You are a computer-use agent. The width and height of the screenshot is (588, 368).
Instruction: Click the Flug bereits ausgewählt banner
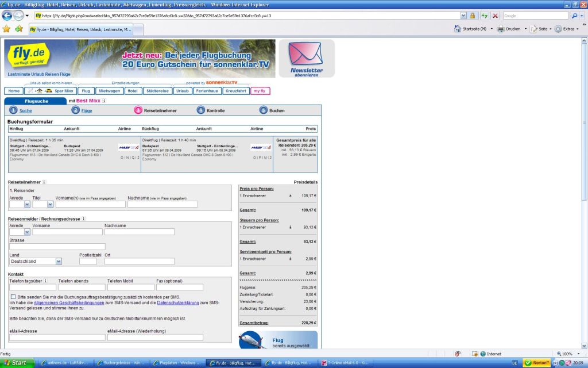[278, 340]
